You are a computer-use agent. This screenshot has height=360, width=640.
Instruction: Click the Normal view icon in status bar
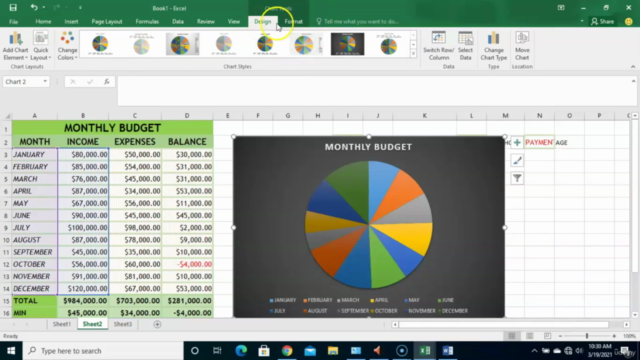click(512, 336)
